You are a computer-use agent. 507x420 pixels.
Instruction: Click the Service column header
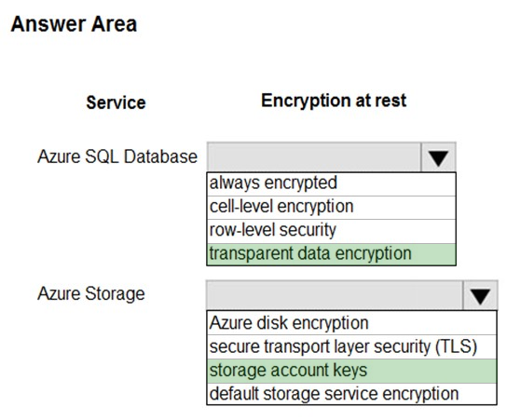pos(116,102)
